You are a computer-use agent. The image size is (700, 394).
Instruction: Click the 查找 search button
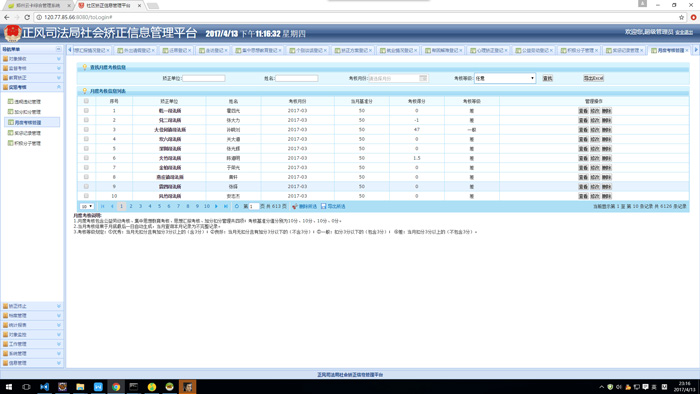(x=547, y=78)
